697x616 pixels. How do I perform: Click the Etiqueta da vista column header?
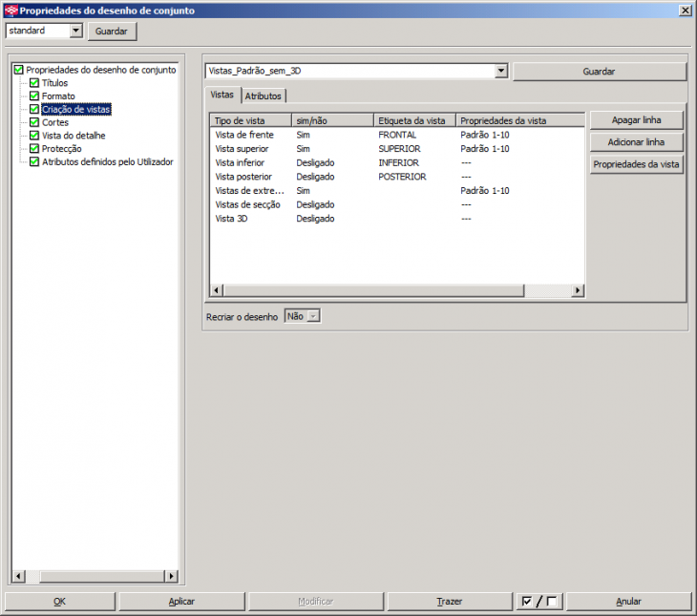coord(412,120)
